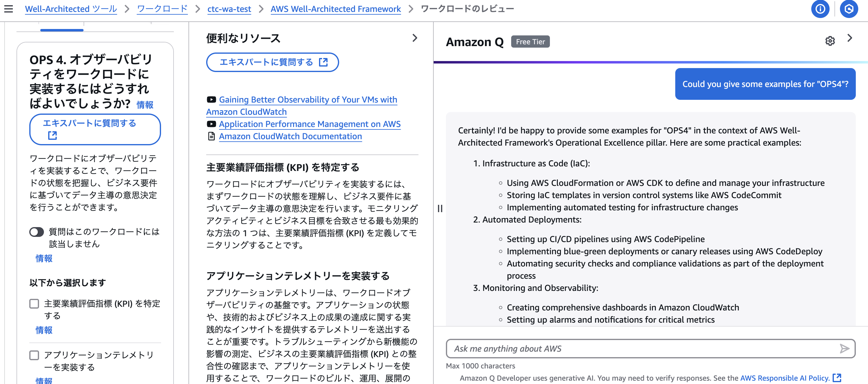Image resolution: width=868 pixels, height=384 pixels.
Task: Check アプリケーションテレメトリーを実装する checkbox
Action: tap(34, 355)
